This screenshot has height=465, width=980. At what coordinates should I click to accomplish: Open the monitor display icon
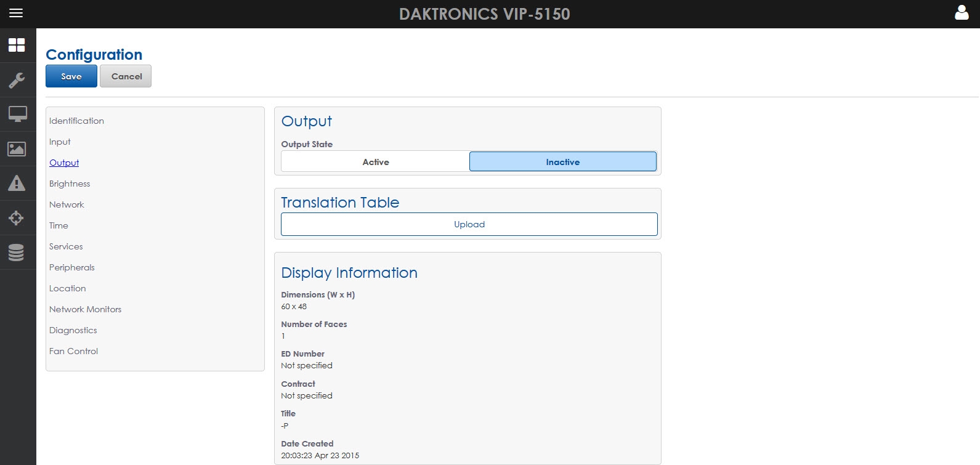point(17,114)
